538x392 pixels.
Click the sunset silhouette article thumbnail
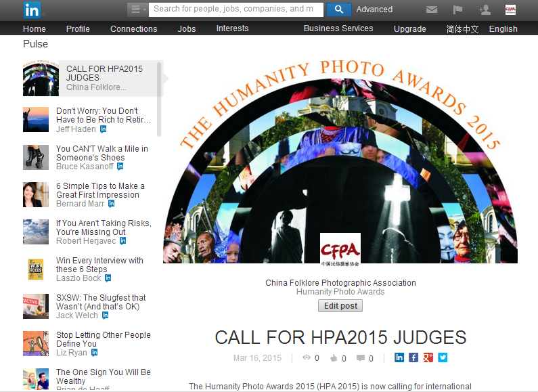36,119
